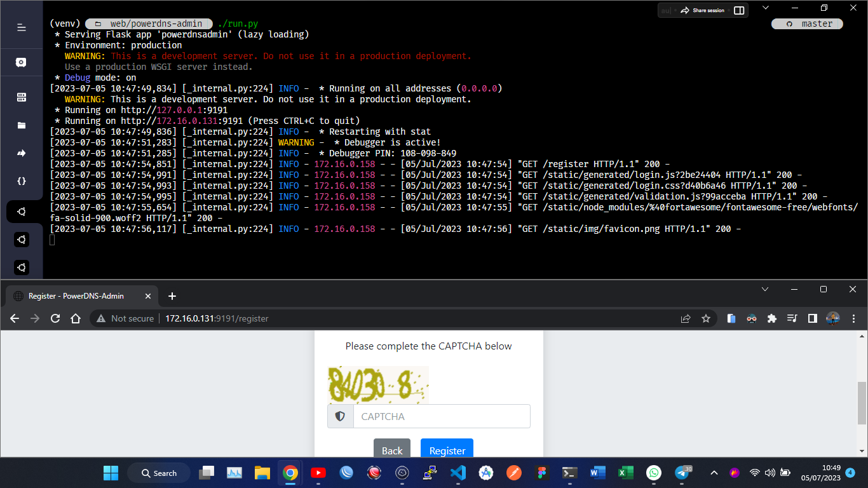Screen dimensions: 868x488
Task: Click the curly braces snippets icon
Action: click(x=21, y=181)
